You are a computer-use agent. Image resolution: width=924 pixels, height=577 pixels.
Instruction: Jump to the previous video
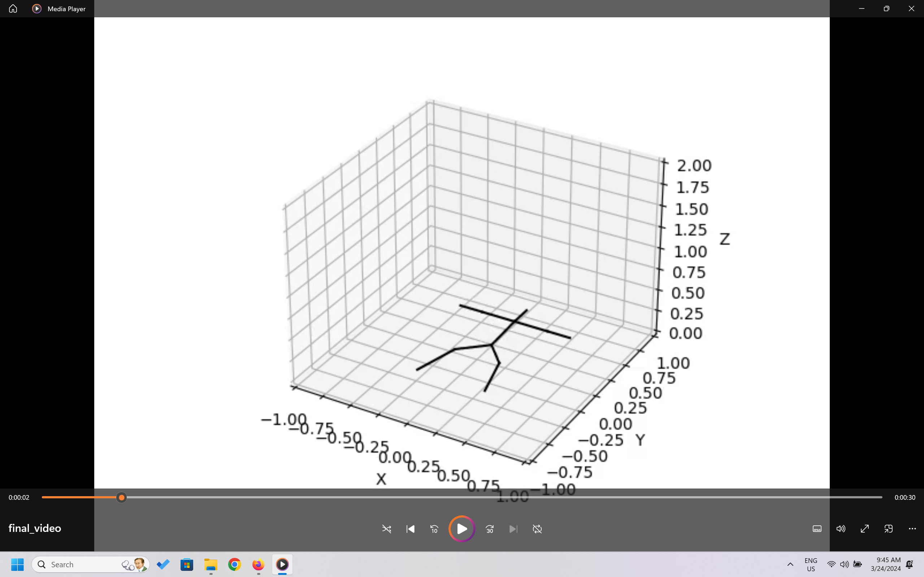pos(410,529)
